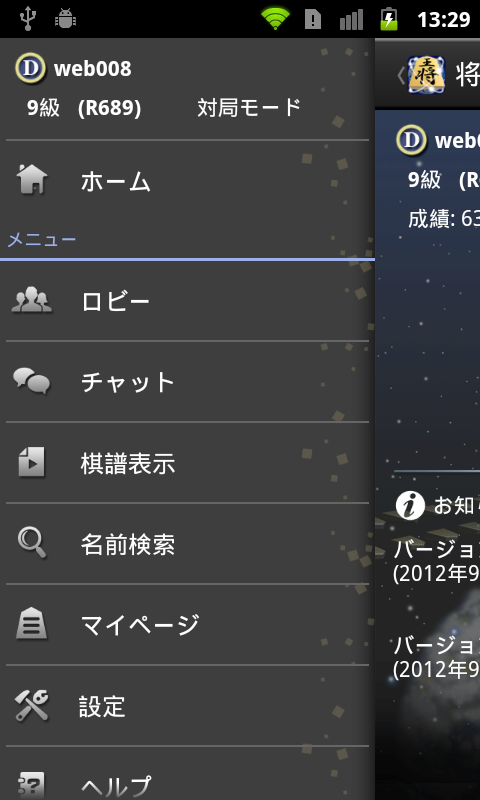The image size is (480, 800).
Task: Tap the shogi app icon in header
Action: pyautogui.click(x=426, y=75)
